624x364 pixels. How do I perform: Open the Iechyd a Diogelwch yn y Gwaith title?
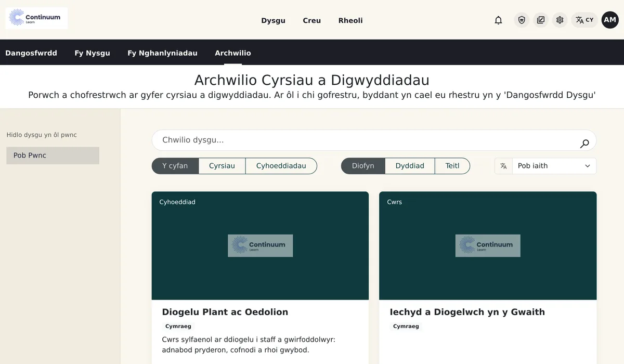click(467, 312)
